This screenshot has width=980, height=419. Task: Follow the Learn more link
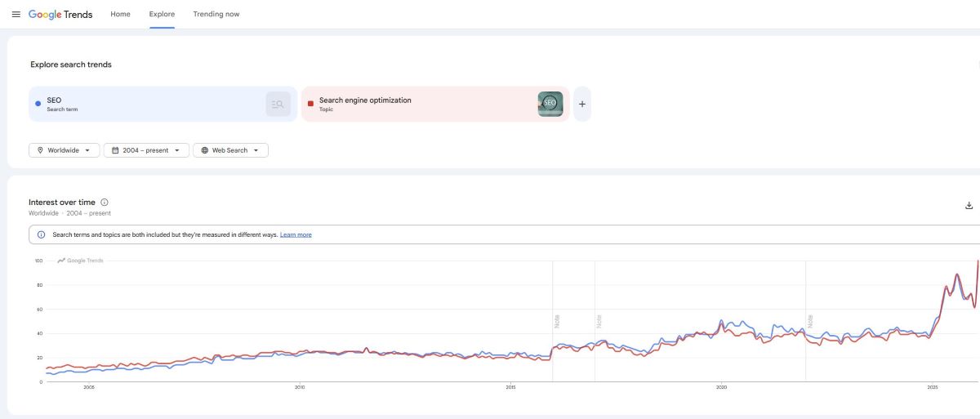[x=296, y=234]
